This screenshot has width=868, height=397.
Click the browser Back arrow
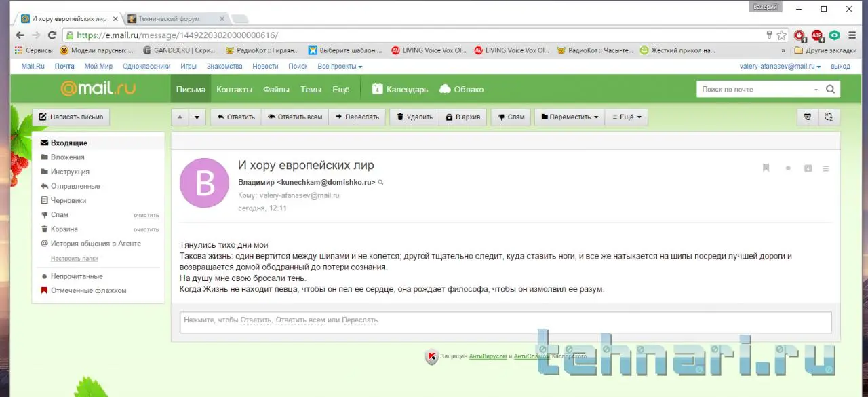(x=20, y=35)
